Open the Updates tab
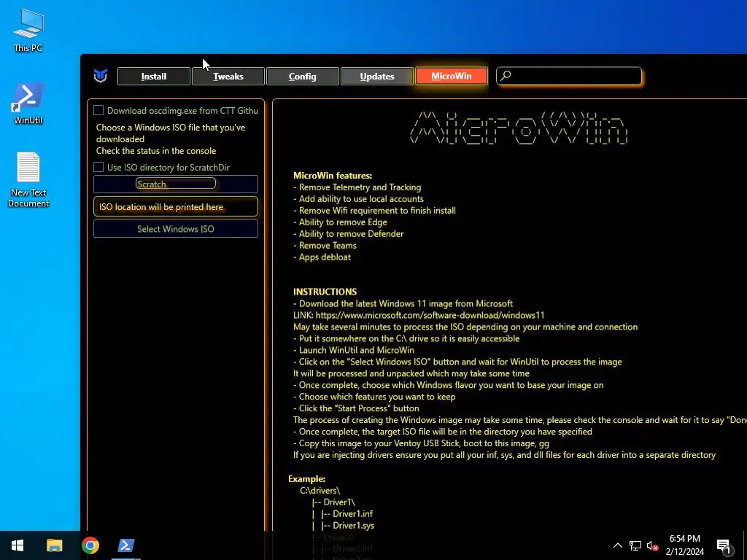This screenshot has width=747, height=560. point(377,76)
